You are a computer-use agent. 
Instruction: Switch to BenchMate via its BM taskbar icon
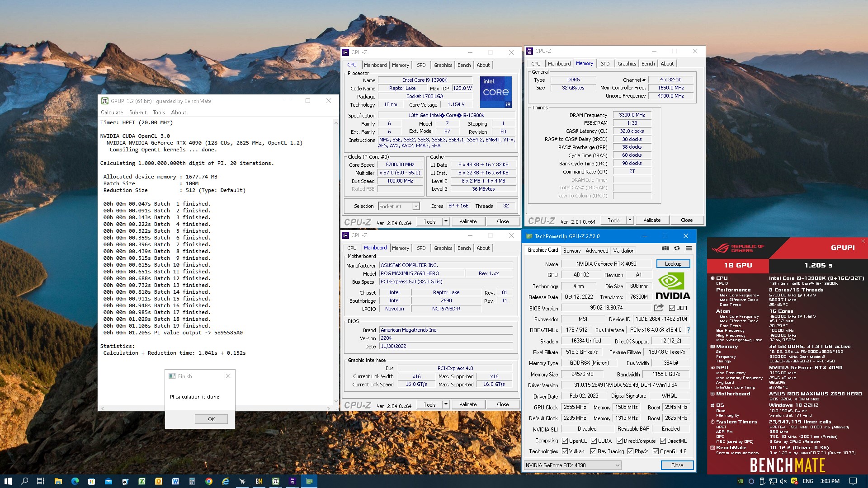pos(259,481)
